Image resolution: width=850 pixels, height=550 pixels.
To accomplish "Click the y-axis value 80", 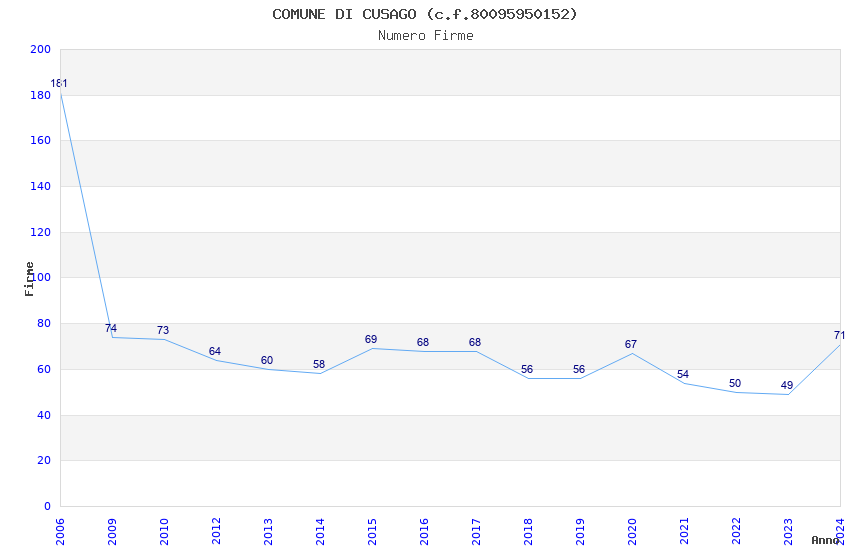I will 43,323.
